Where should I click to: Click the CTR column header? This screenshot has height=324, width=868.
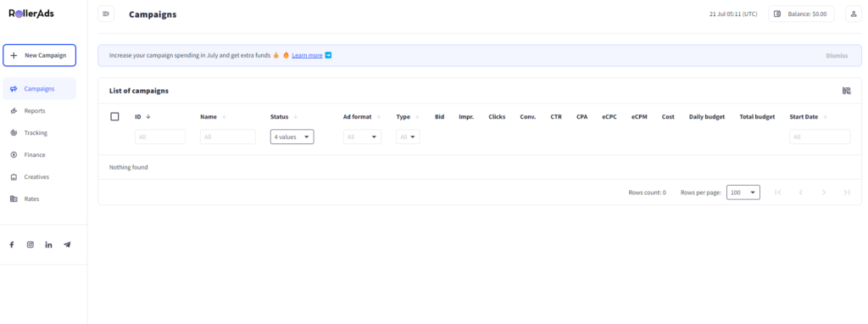[x=556, y=117]
